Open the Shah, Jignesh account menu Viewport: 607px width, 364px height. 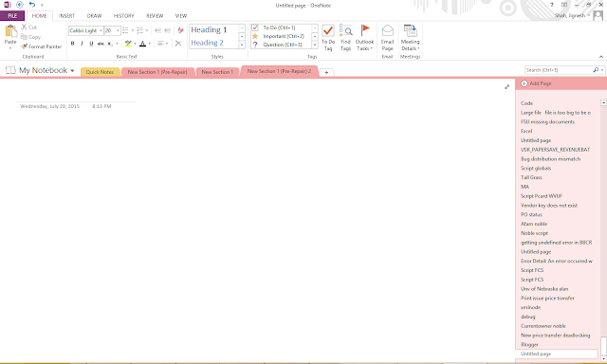(x=572, y=15)
